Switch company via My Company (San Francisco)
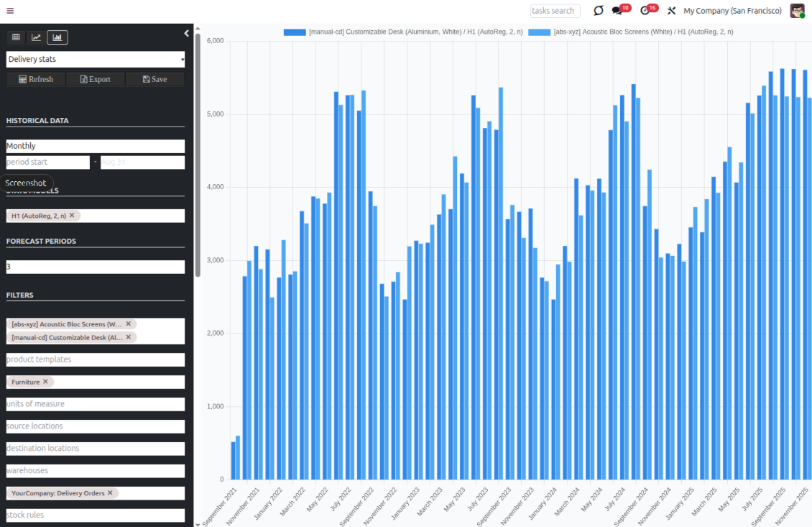 tap(732, 11)
